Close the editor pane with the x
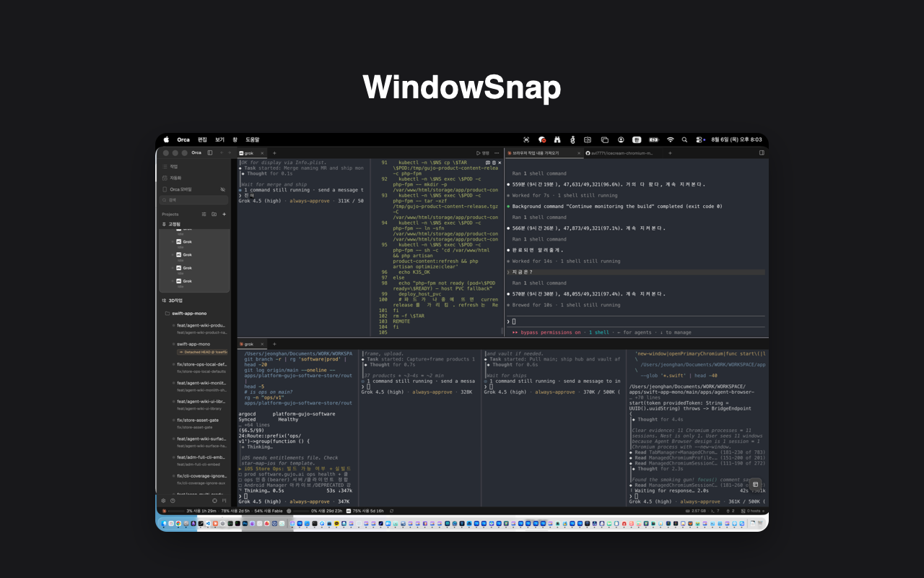The height and width of the screenshot is (578, 924). click(500, 163)
